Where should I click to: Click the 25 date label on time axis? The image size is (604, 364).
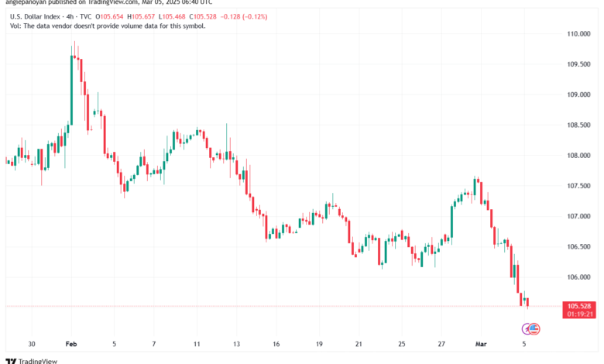coord(402,344)
